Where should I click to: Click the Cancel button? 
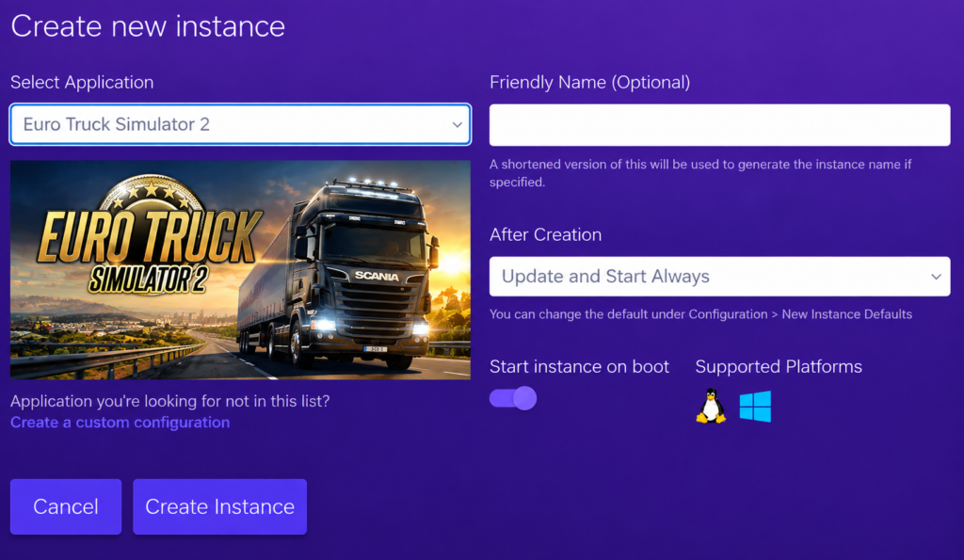[66, 506]
